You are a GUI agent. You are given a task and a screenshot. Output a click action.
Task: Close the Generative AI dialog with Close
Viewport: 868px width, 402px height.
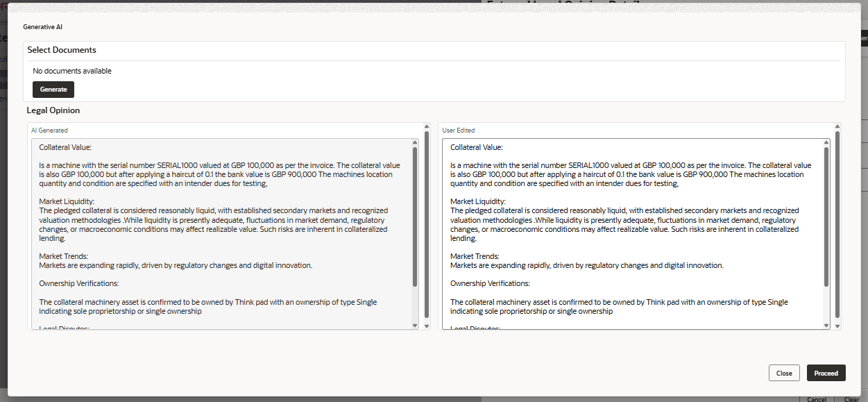coord(784,373)
